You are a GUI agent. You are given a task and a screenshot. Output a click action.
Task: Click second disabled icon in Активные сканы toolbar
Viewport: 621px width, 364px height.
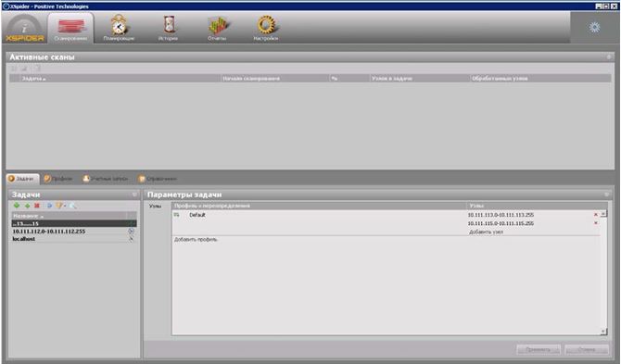(24, 69)
